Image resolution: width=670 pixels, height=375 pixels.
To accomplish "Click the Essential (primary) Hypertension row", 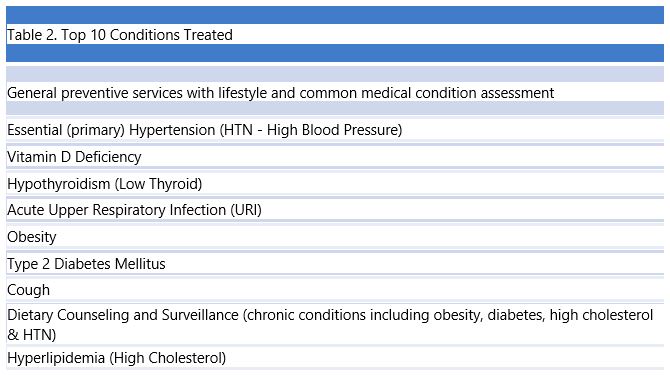I will [335, 129].
